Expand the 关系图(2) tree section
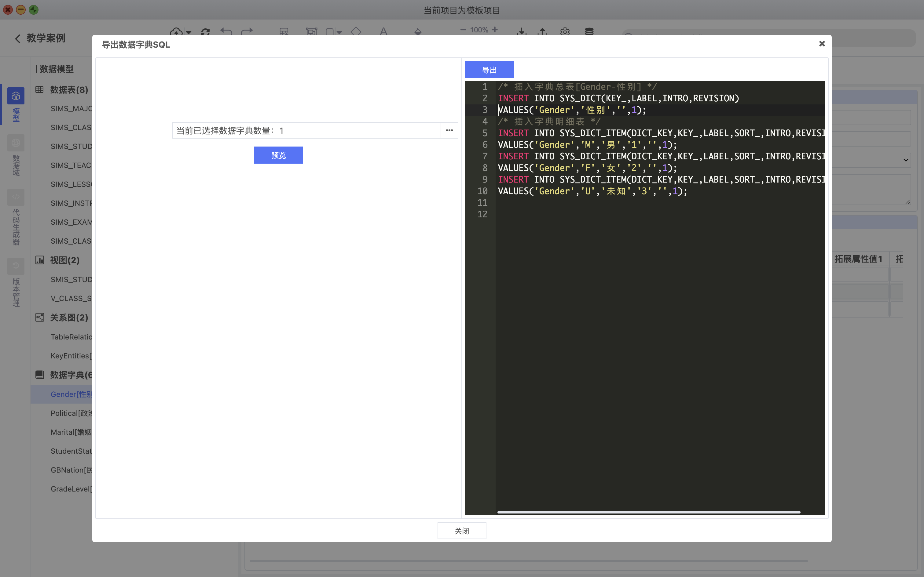Viewport: 924px width, 577px height. 69,318
